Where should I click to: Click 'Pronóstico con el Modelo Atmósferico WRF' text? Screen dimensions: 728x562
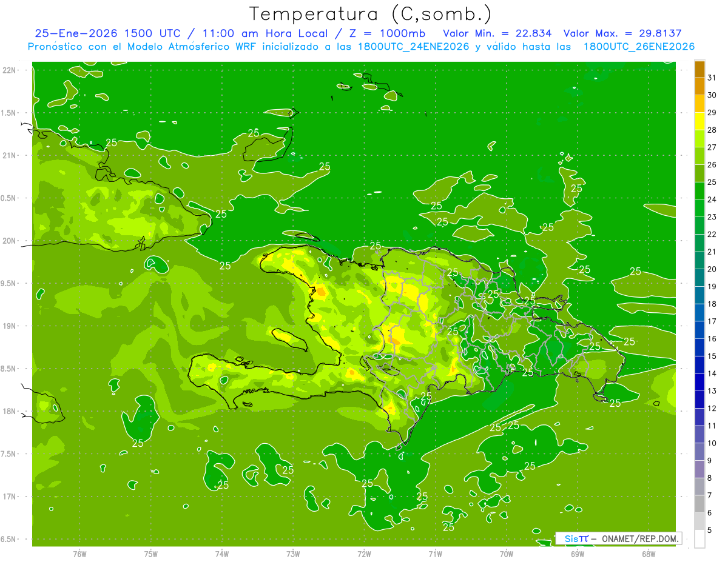tap(143, 47)
